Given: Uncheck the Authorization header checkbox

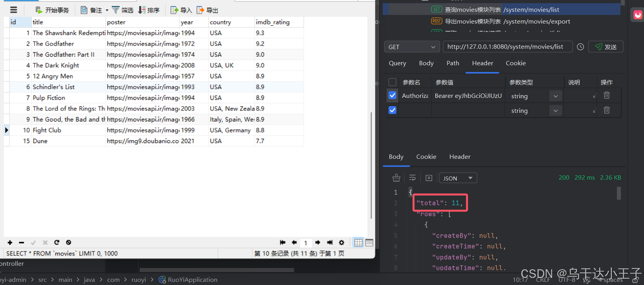Looking at the screenshot, I should (392, 96).
